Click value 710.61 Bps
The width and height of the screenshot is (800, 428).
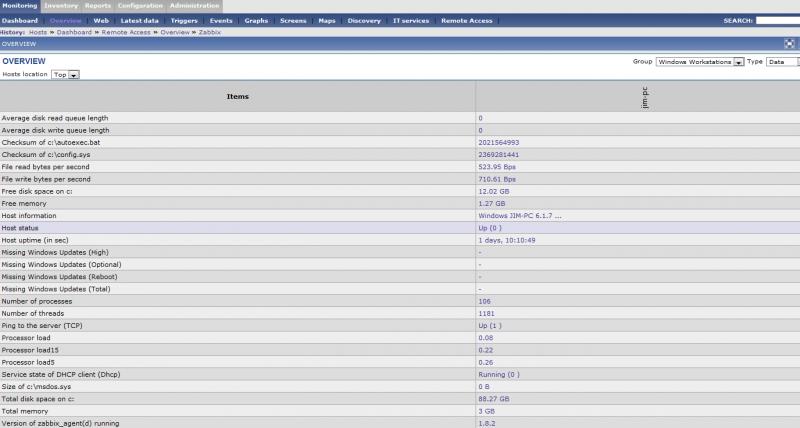[497, 180]
